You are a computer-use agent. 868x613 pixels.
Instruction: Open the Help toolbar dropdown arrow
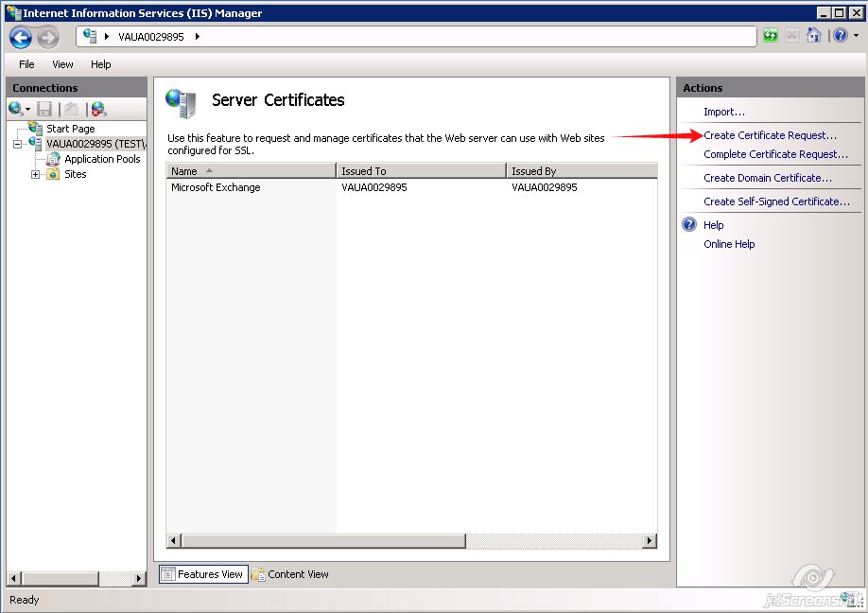856,36
